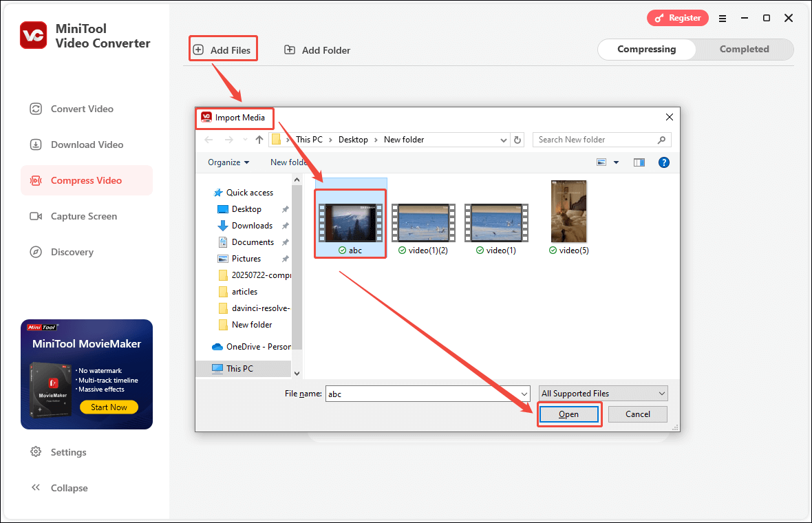This screenshot has height=523, width=812.
Task: Open the blue Help question-mark icon
Action: pyautogui.click(x=663, y=162)
